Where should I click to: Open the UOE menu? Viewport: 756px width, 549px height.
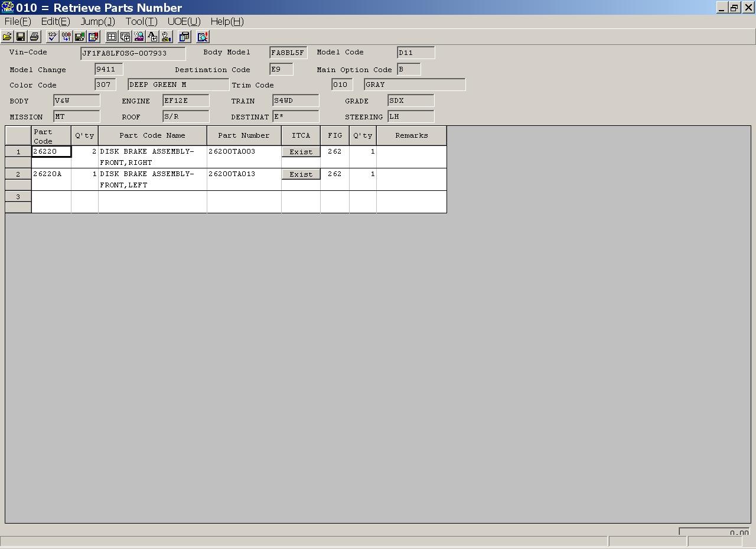pyautogui.click(x=184, y=21)
